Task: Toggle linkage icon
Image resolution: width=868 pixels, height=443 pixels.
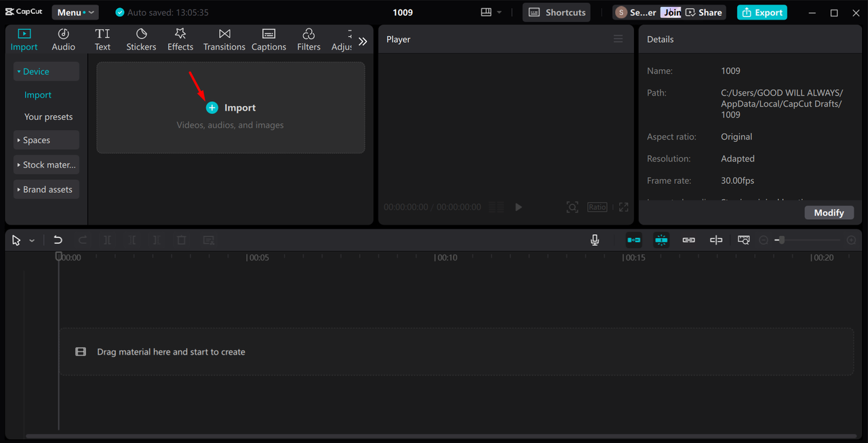Action: (x=689, y=240)
